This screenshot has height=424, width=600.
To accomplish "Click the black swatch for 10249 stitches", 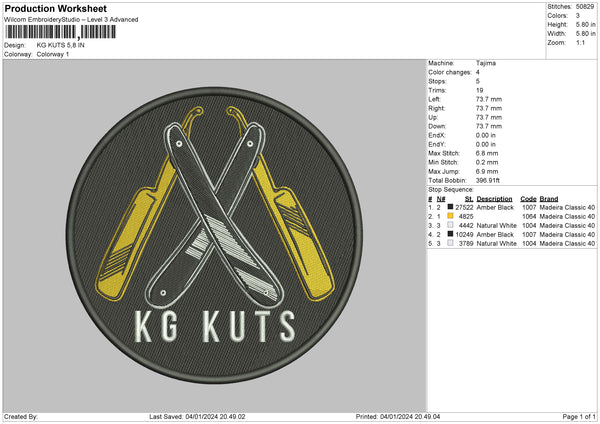I will coord(450,234).
